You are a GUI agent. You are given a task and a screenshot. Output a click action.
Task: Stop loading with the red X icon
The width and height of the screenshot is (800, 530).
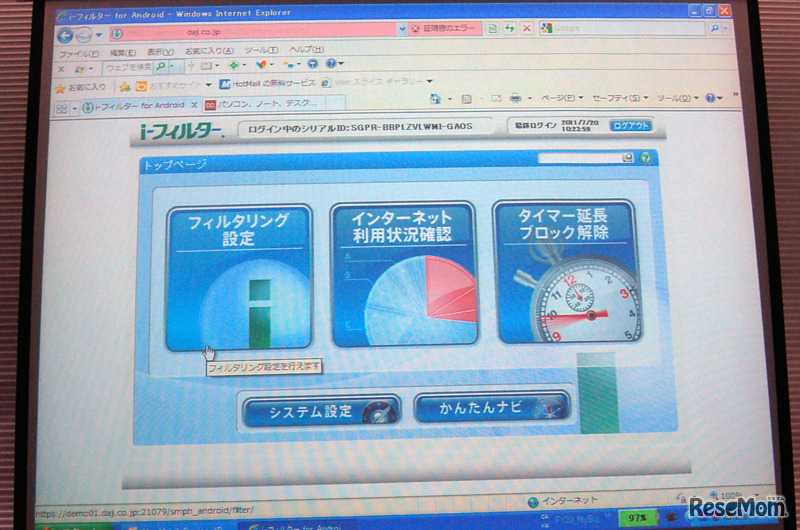pos(527,28)
